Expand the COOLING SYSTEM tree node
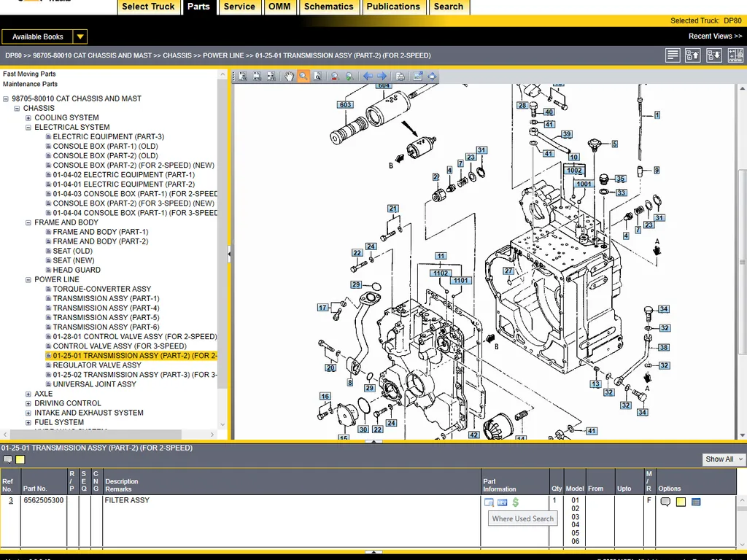747x560 pixels. (x=28, y=118)
